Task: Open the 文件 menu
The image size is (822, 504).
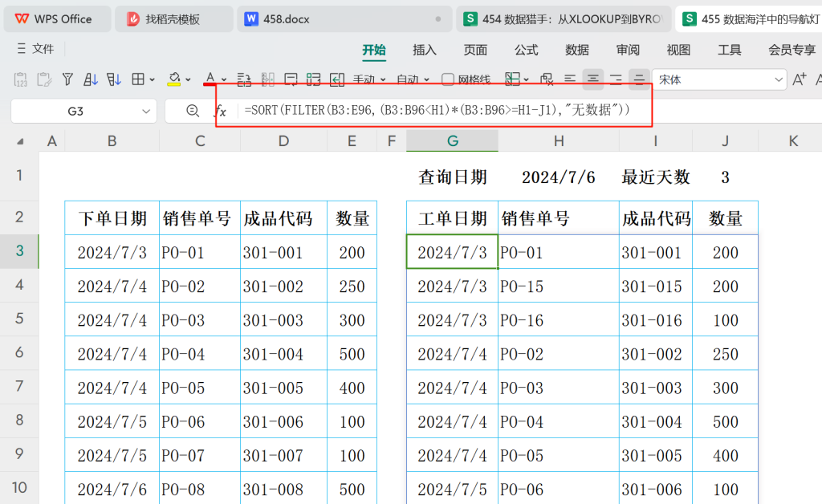Action: pos(43,49)
